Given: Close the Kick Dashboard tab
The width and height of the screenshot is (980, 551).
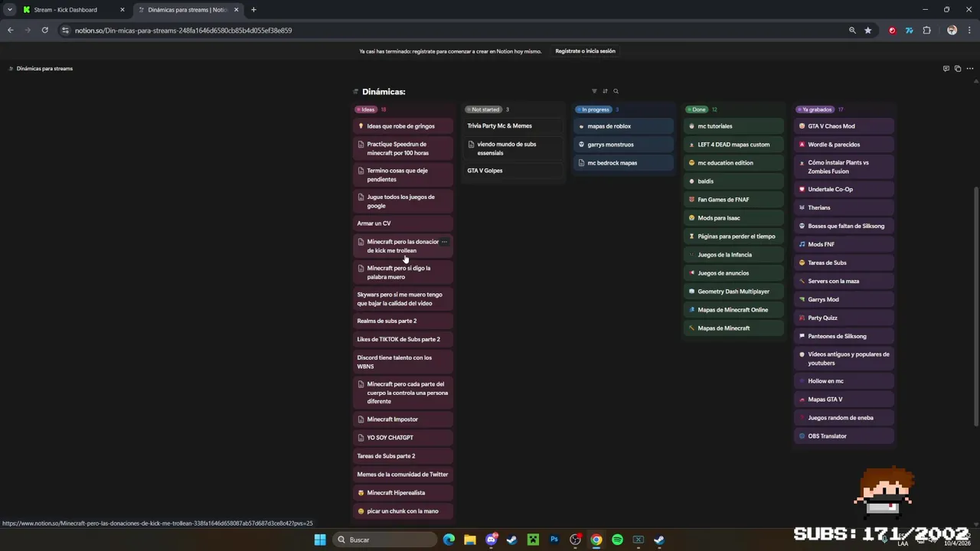Looking at the screenshot, I should (122, 10).
